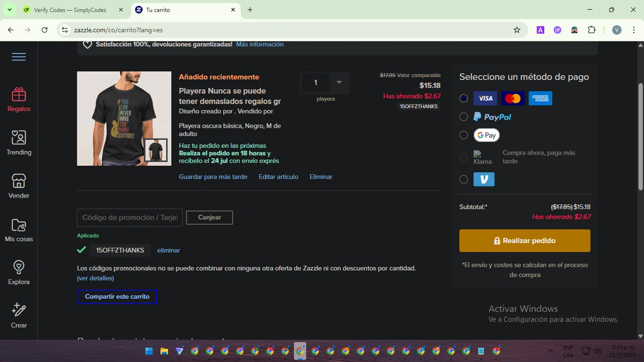Select Venmo payment method
Viewport: 644px width, 362px height.
point(464,179)
